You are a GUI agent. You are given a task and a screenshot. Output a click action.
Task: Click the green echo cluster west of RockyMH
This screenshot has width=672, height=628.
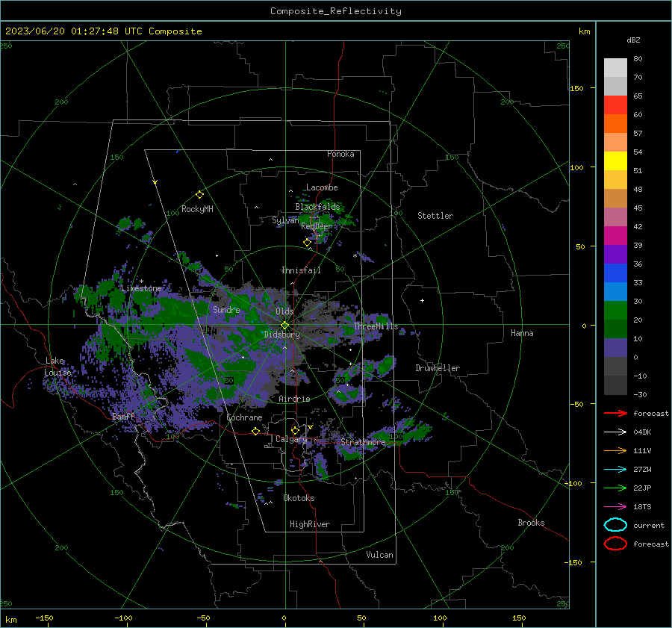tap(131, 224)
